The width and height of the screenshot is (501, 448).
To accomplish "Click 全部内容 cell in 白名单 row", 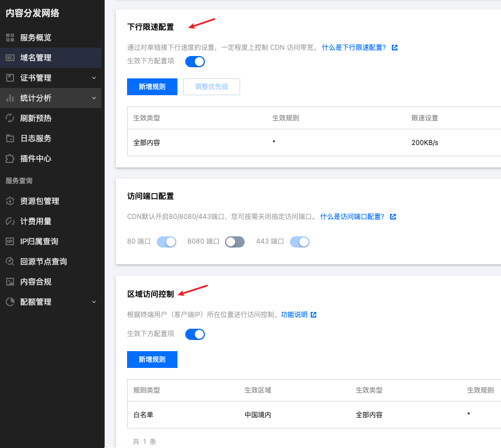I will point(369,415).
